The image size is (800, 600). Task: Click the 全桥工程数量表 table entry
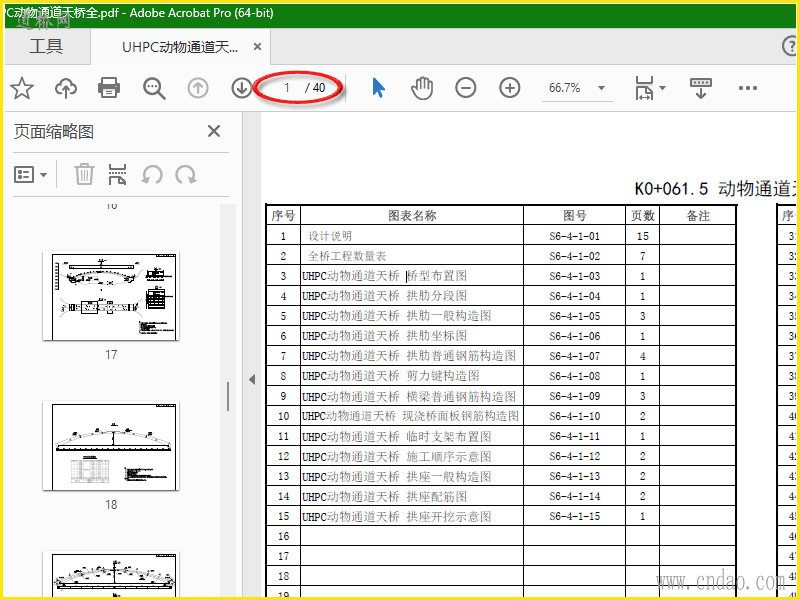click(x=347, y=256)
